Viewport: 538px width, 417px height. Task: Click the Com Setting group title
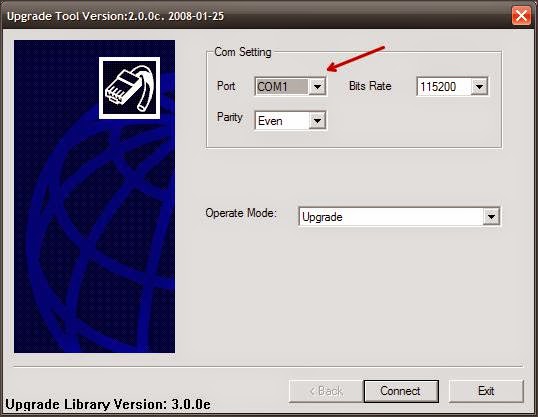pos(243,52)
